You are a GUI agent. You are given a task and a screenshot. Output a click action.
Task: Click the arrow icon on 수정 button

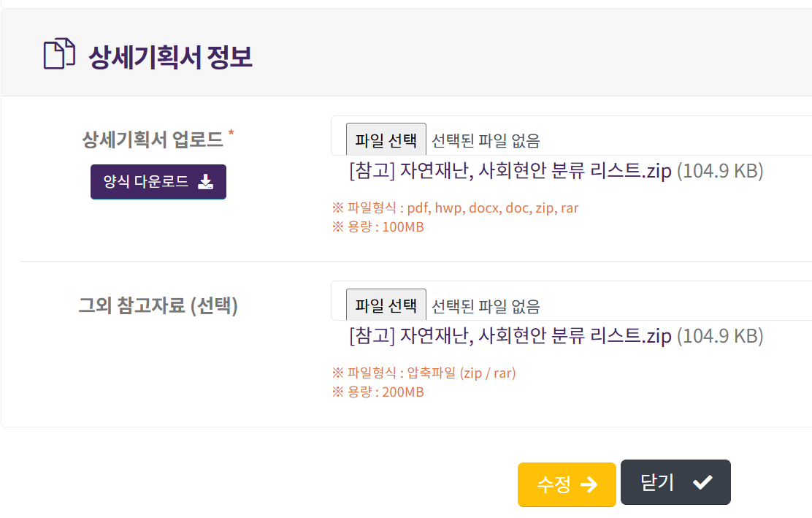(589, 485)
